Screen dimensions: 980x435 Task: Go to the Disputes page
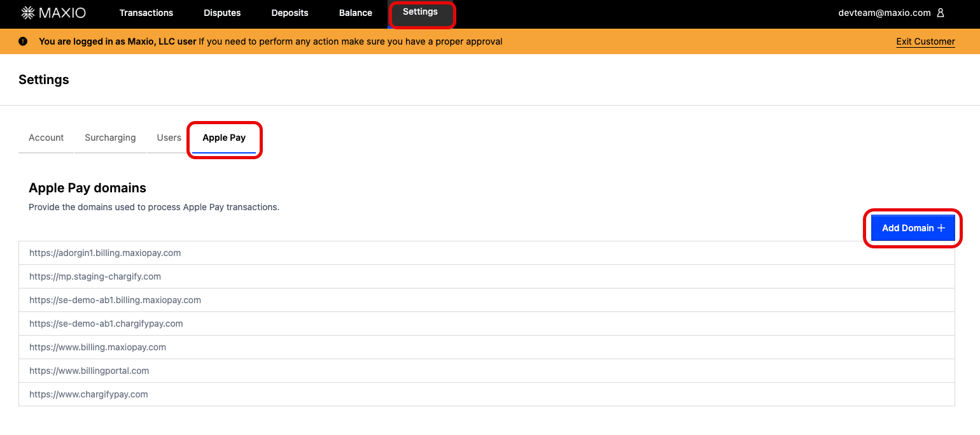coord(222,13)
